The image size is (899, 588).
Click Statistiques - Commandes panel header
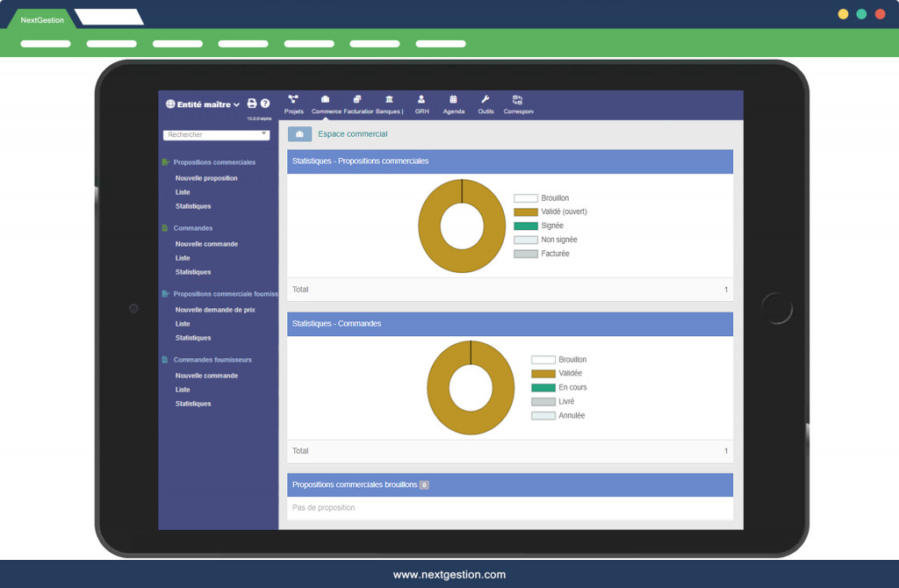pos(510,324)
